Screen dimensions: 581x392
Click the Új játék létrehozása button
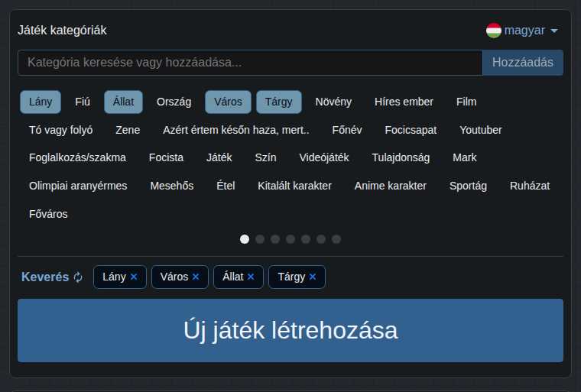pyautogui.click(x=290, y=331)
